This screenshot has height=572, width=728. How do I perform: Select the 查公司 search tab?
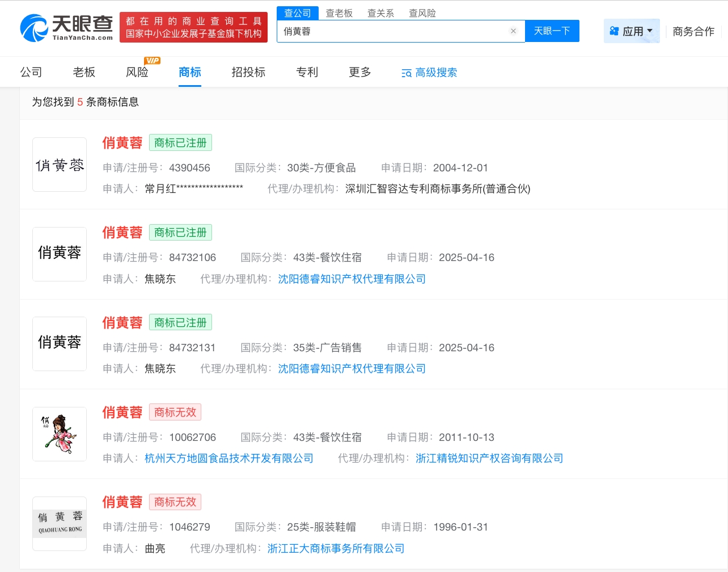click(x=298, y=13)
